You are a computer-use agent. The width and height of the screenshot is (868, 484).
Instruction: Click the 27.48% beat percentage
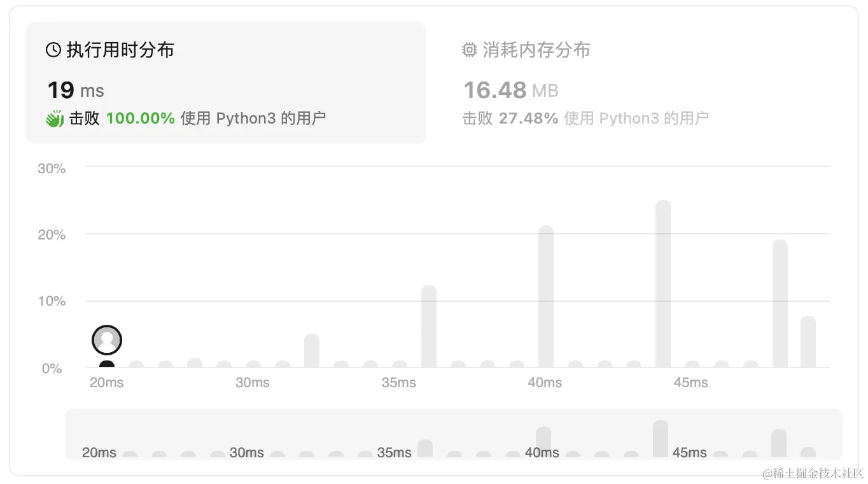(528, 118)
